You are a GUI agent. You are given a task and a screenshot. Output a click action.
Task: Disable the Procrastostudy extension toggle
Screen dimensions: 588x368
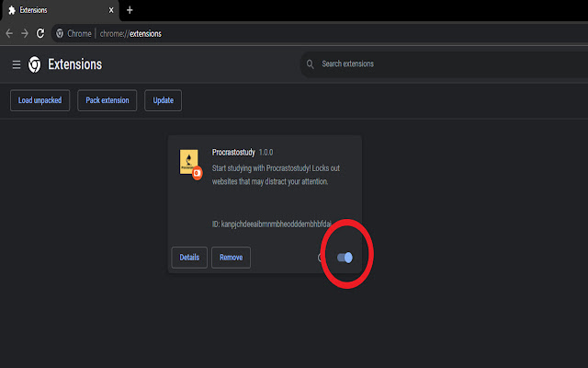pos(345,258)
